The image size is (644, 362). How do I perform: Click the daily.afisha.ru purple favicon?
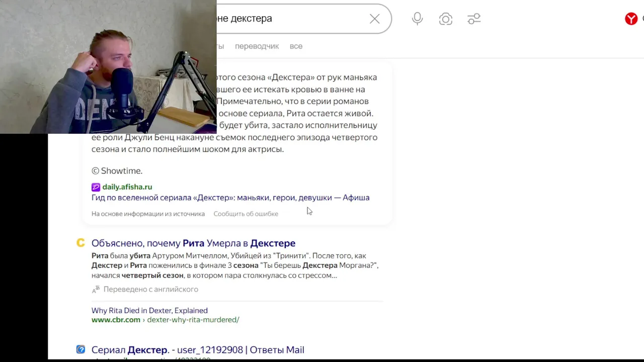tap(96, 187)
